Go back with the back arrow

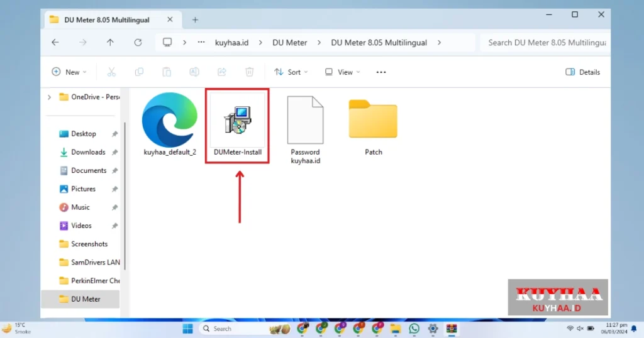[x=55, y=42]
